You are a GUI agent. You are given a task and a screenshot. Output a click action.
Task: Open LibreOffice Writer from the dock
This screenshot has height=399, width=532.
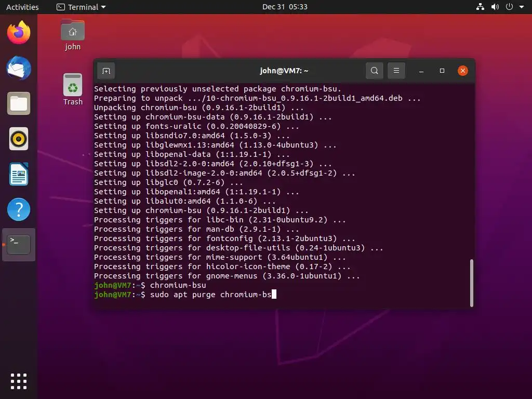19,174
